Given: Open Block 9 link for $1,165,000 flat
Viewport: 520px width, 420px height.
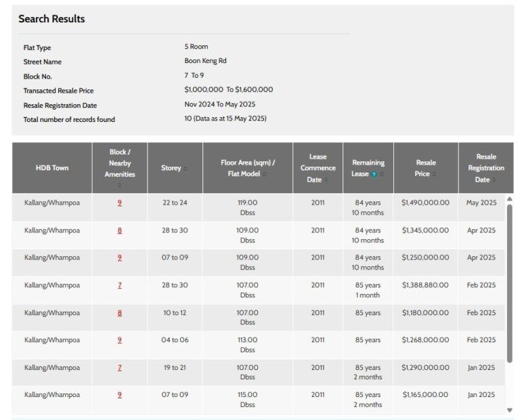Looking at the screenshot, I should coord(120,395).
